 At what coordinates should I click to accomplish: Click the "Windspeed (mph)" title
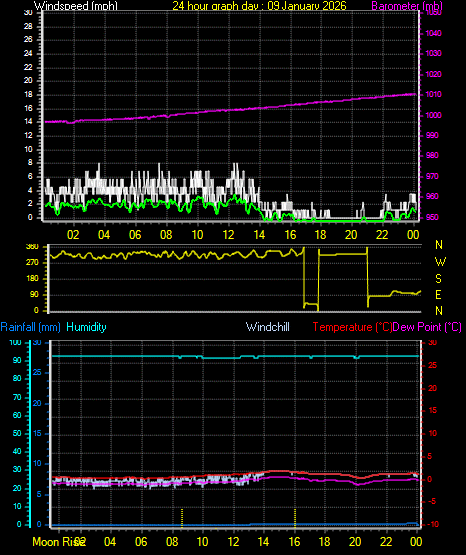[x=76, y=6]
